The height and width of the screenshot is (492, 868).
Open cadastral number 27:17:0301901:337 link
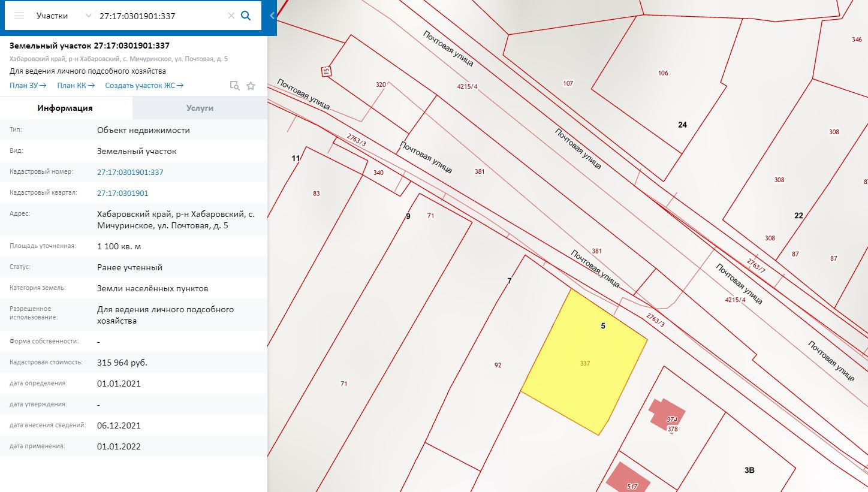[130, 172]
